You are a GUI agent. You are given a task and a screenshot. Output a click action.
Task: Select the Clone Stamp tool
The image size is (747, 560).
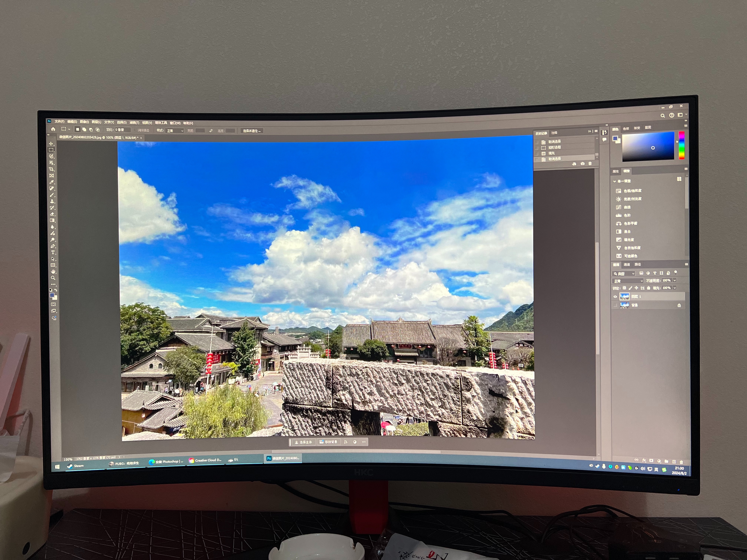tap(52, 201)
